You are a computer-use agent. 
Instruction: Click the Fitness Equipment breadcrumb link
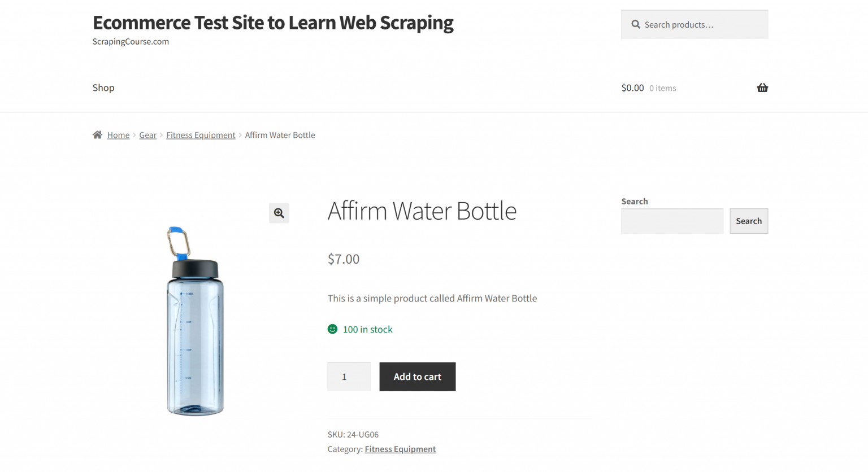point(201,135)
